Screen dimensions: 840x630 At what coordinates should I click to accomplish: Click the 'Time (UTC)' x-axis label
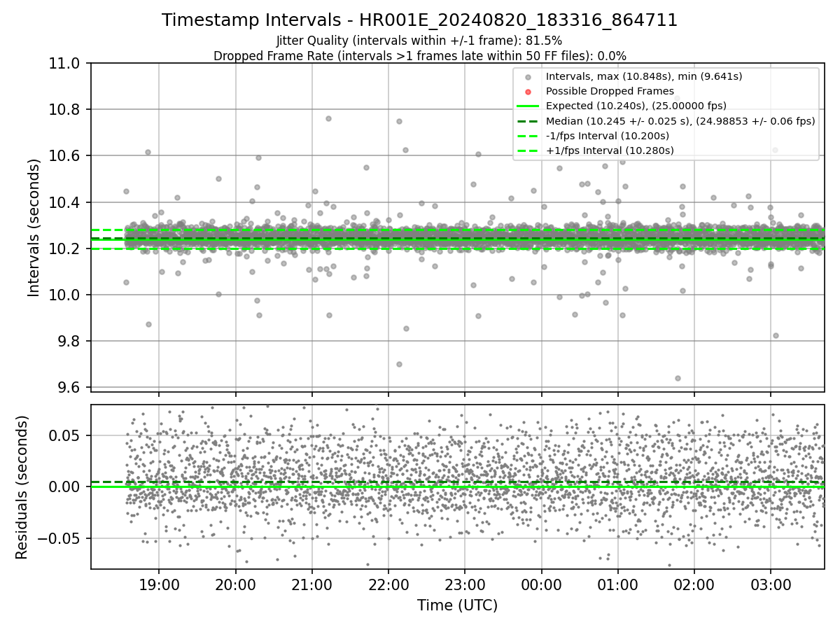coord(457,605)
